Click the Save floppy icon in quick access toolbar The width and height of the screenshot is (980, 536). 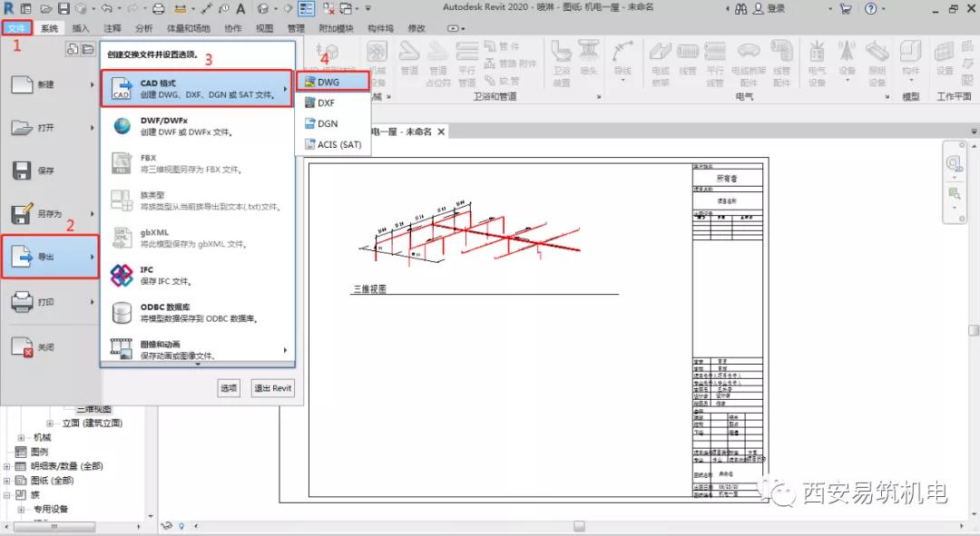coord(64,9)
